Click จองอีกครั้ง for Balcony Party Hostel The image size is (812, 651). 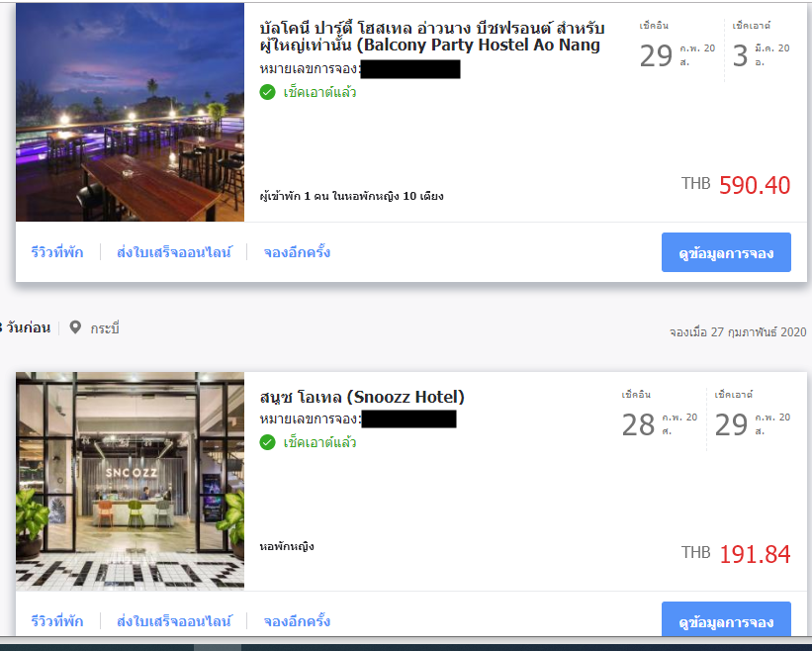tap(297, 252)
